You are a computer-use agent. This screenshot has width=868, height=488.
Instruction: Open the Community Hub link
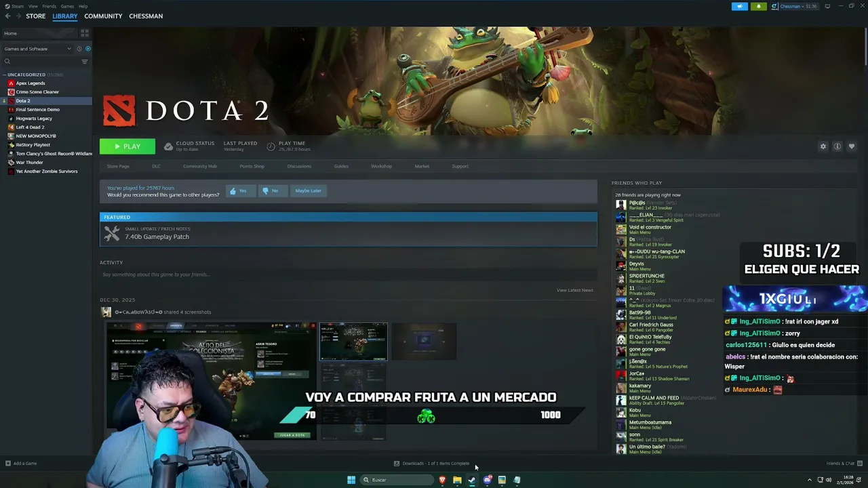click(x=199, y=166)
